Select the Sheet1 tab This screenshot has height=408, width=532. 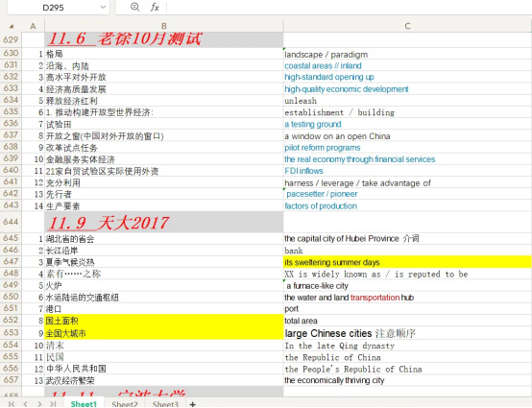84,403
